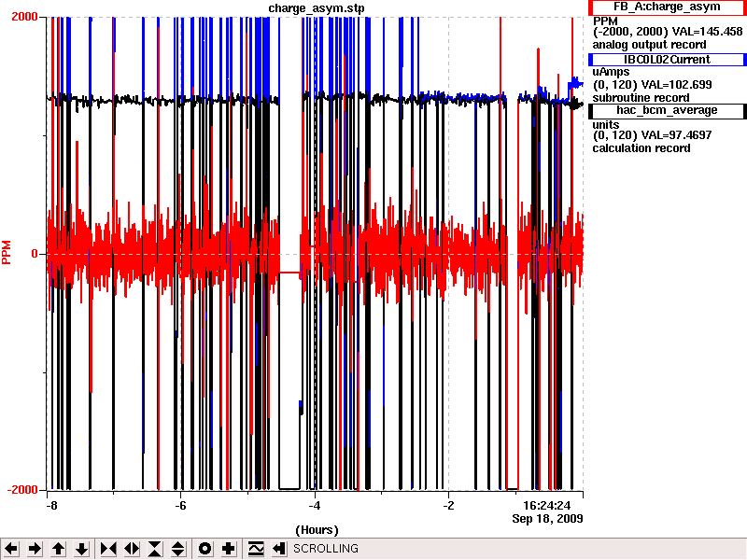Click the -2 hours x-axis tick label
Screen dimensions: 747x560
click(x=448, y=506)
